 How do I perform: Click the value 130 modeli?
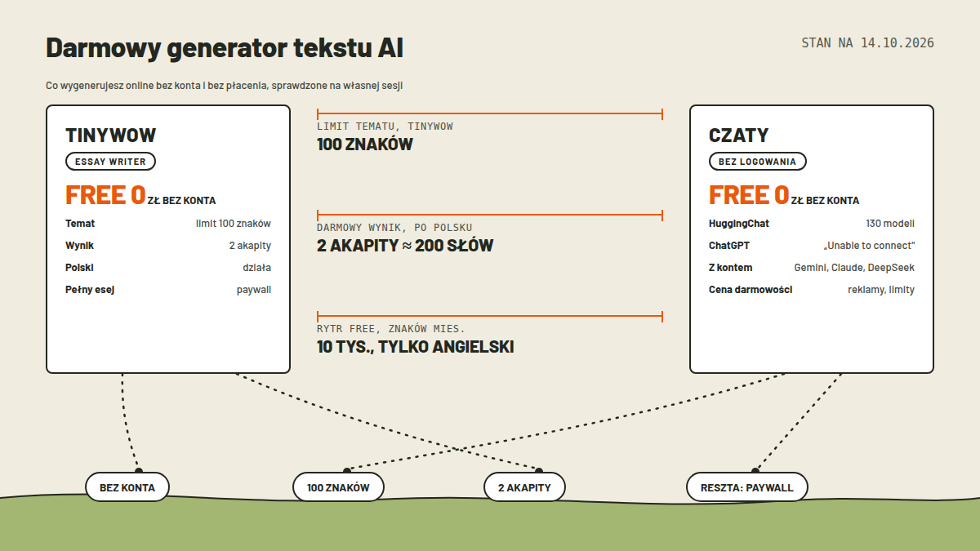pyautogui.click(x=890, y=224)
